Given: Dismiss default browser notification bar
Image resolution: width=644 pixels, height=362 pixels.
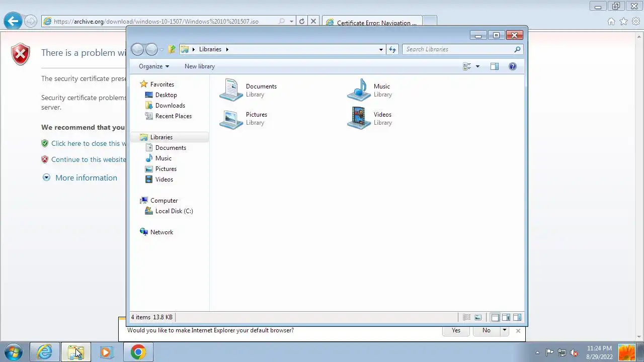Looking at the screenshot, I should click(x=518, y=330).
